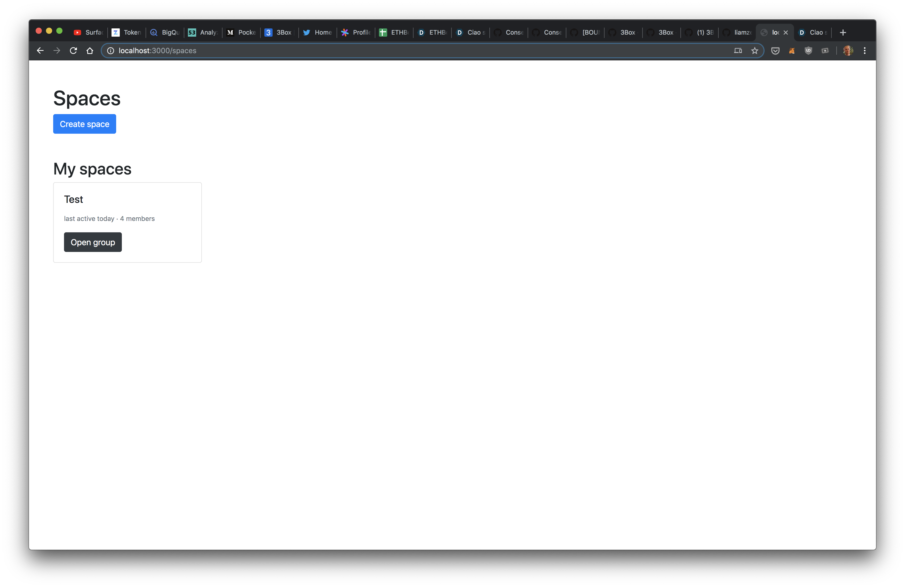Go to the browser home page
Viewport: 905px width, 588px height.
tap(90, 51)
